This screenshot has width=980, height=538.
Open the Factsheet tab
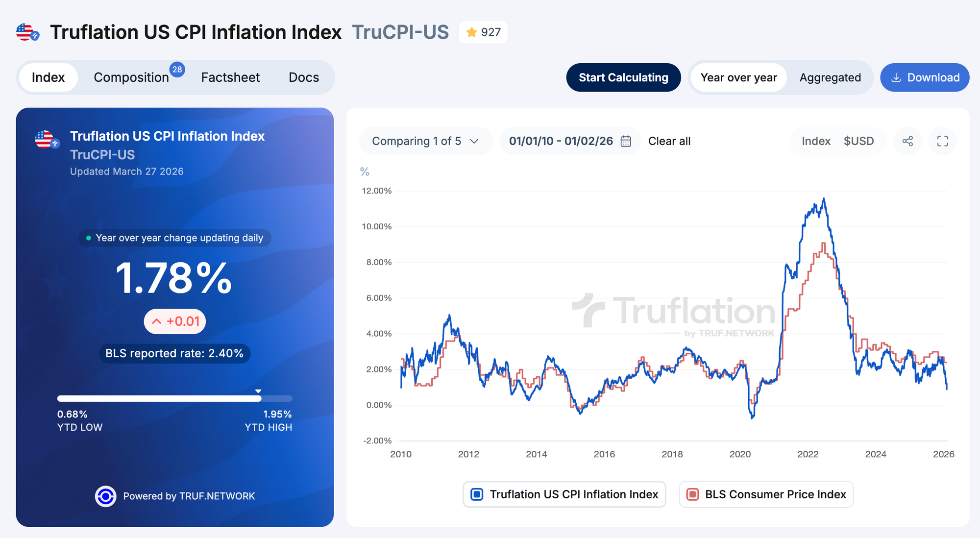pos(230,77)
